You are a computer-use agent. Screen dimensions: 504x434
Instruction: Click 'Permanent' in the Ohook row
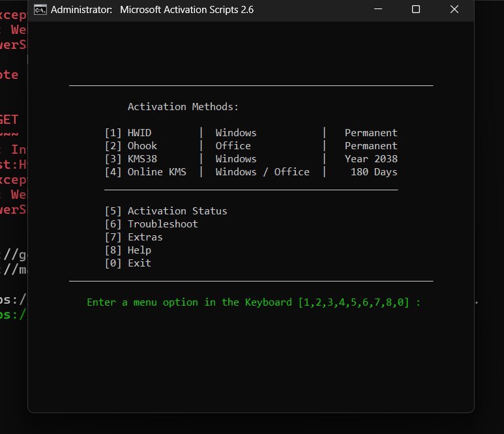pos(371,146)
